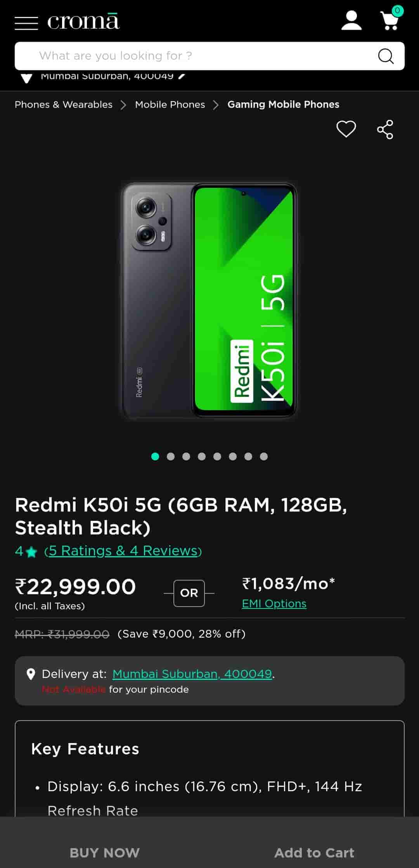
Task: Open EMI Options link
Action: coord(274,603)
